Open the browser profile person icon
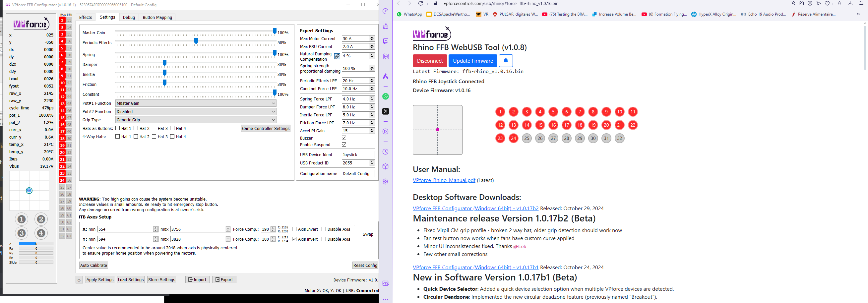868x303 pixels. (x=840, y=3)
